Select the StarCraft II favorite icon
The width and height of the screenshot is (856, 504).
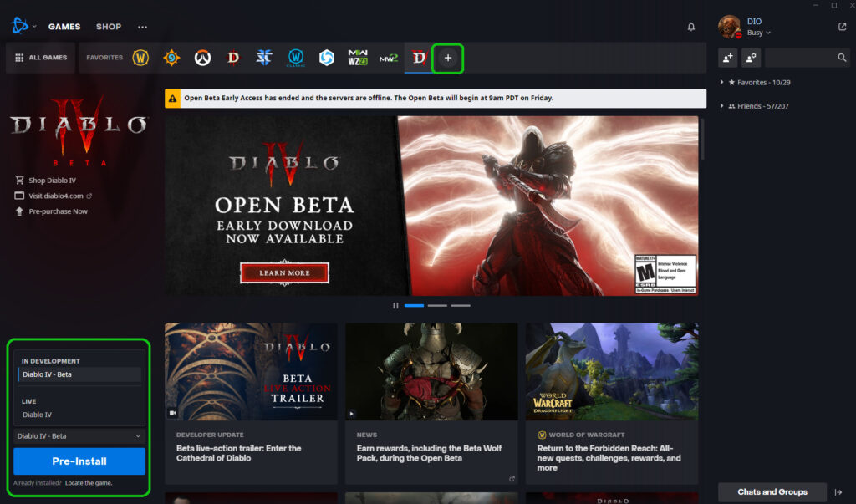[x=263, y=58]
